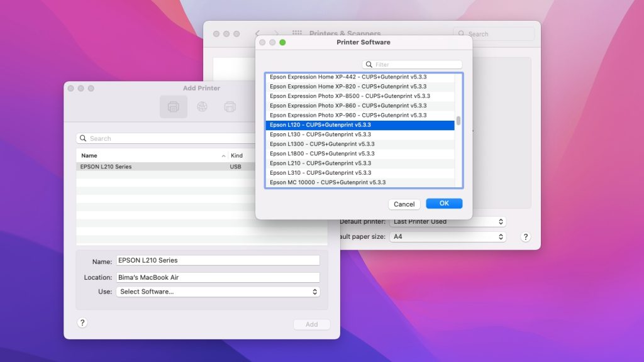The image size is (644, 362).
Task: Open the Use Select Software dropdown
Action: tap(218, 292)
